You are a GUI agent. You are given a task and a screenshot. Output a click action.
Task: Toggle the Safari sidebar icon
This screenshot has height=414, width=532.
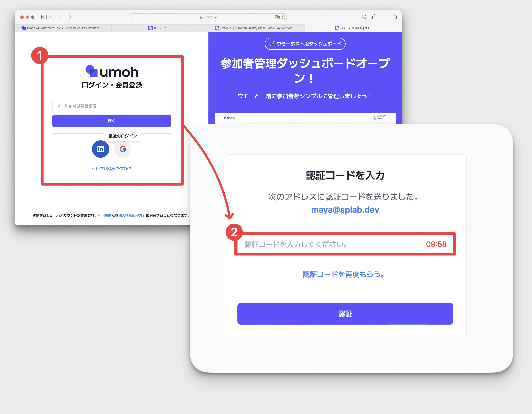click(x=44, y=17)
